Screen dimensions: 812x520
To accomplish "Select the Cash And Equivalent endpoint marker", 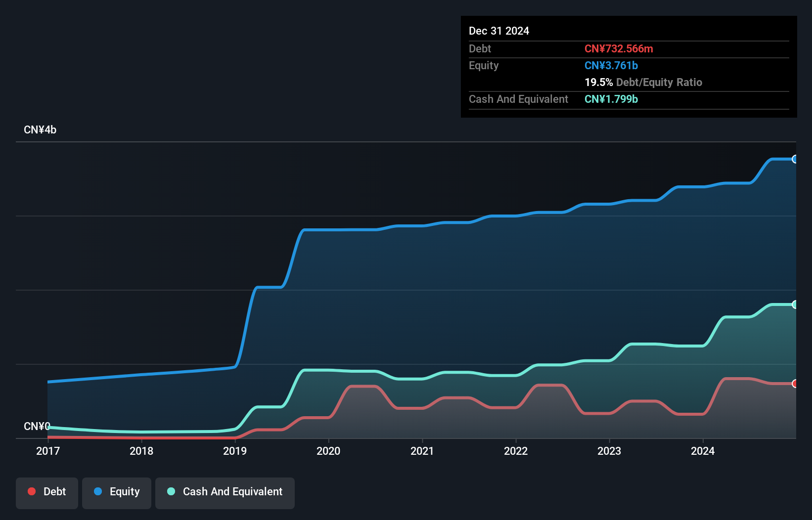I will click(x=795, y=303).
